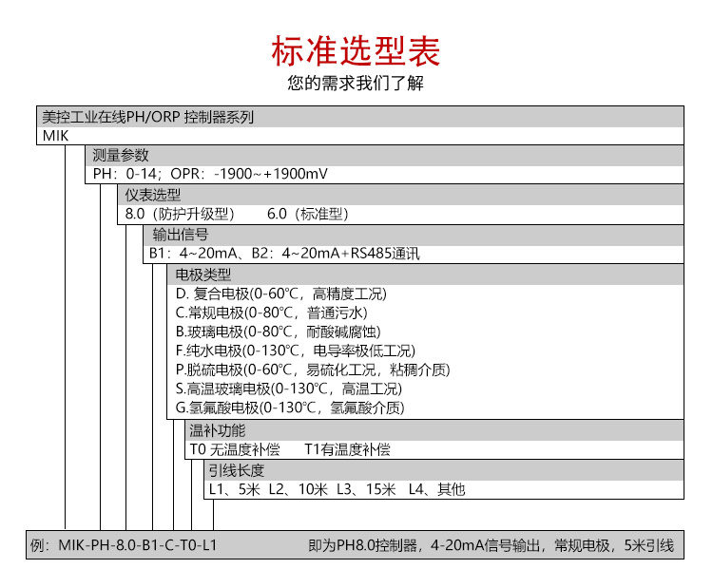713x588 pixels.
Task: Select the 电极类型 section header
Action: [x=203, y=275]
